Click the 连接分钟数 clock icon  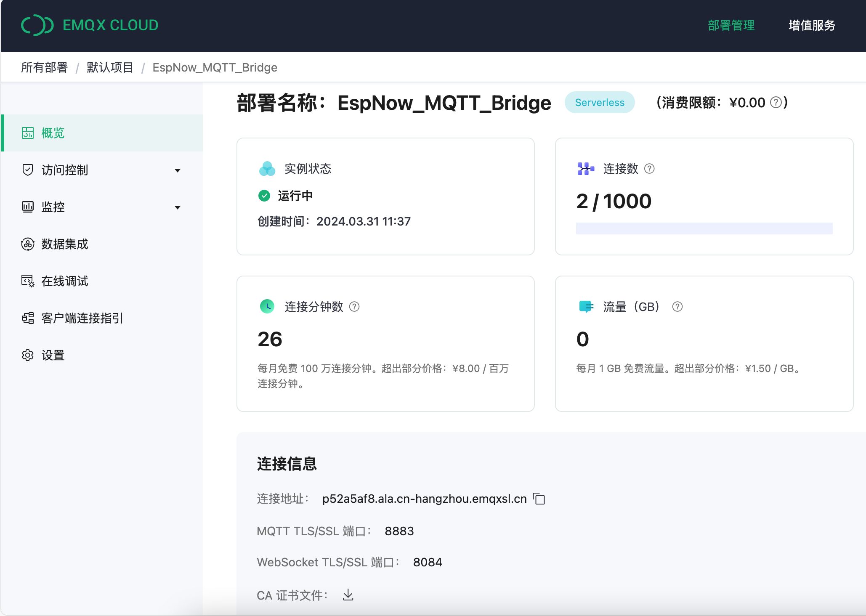(x=267, y=306)
